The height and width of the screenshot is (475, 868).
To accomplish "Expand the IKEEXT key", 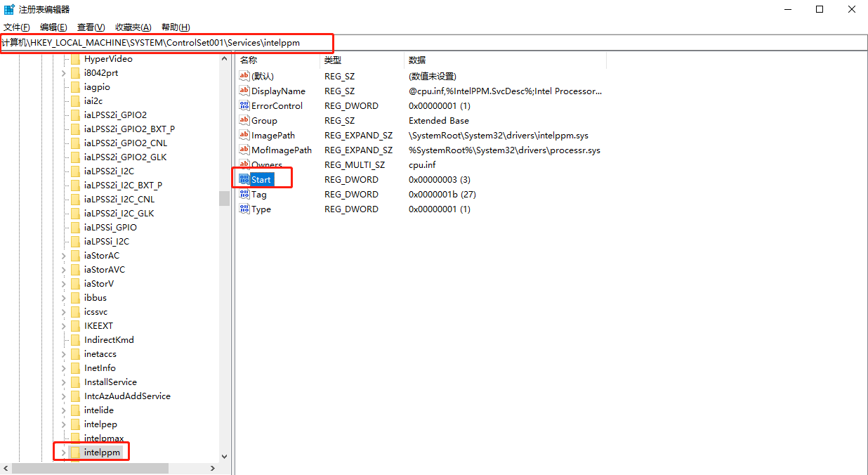I will click(64, 326).
